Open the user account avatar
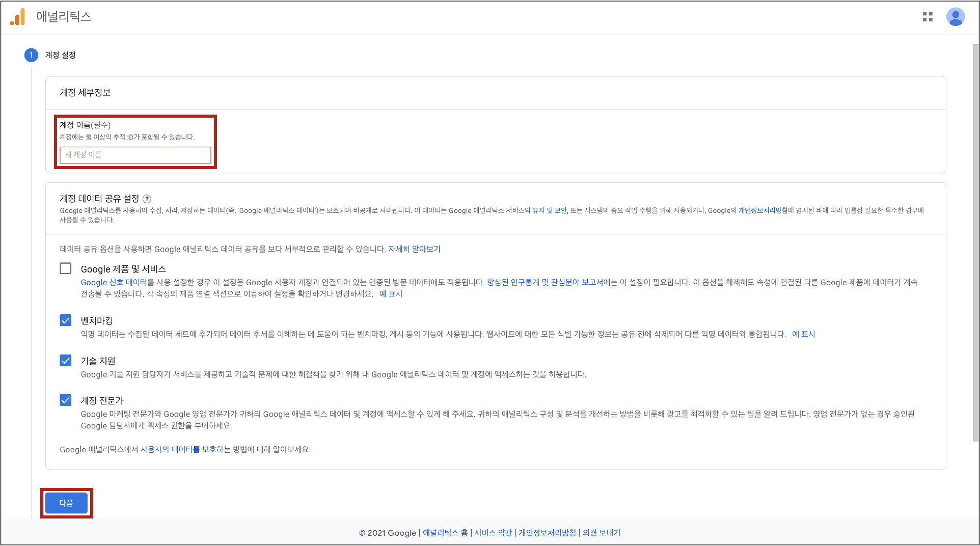 956,17
